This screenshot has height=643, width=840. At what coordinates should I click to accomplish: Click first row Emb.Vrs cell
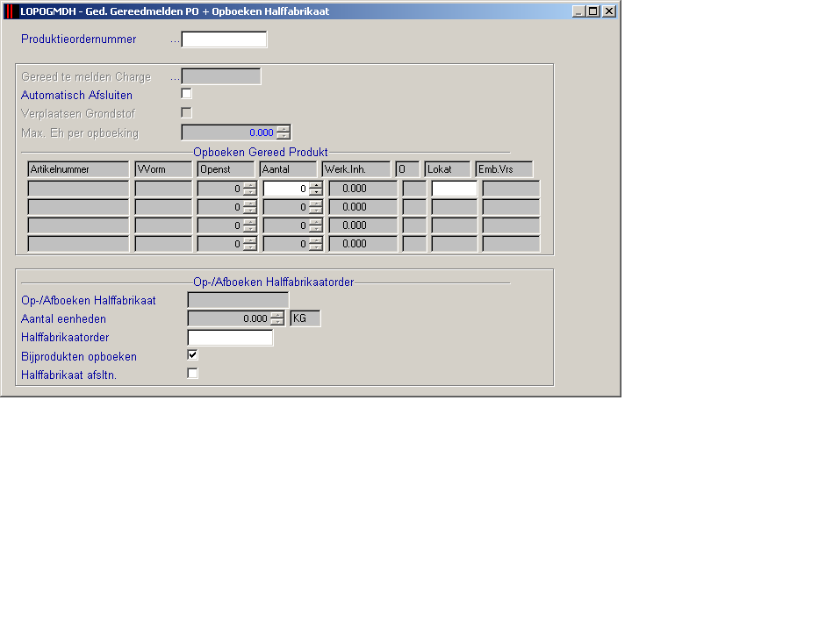point(511,189)
